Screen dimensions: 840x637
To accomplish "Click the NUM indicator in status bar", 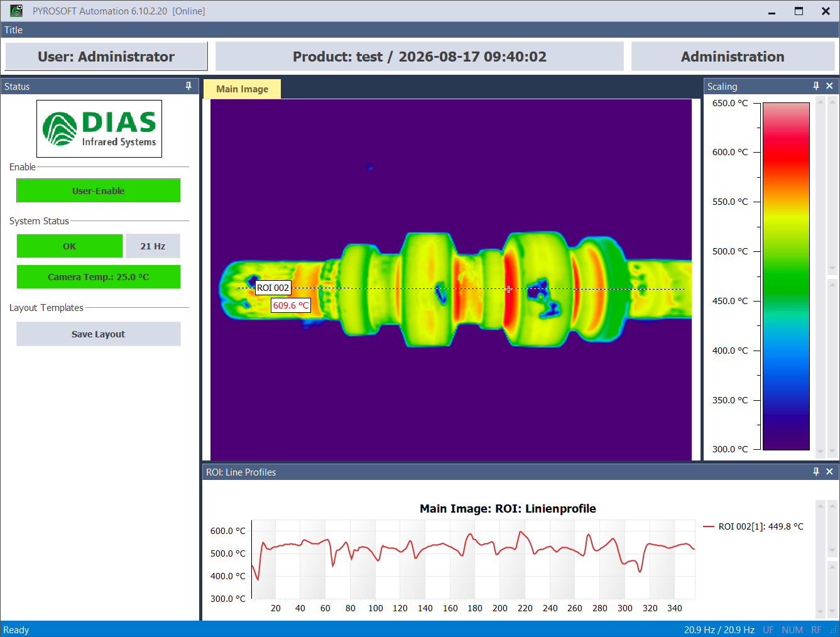I will (x=792, y=630).
